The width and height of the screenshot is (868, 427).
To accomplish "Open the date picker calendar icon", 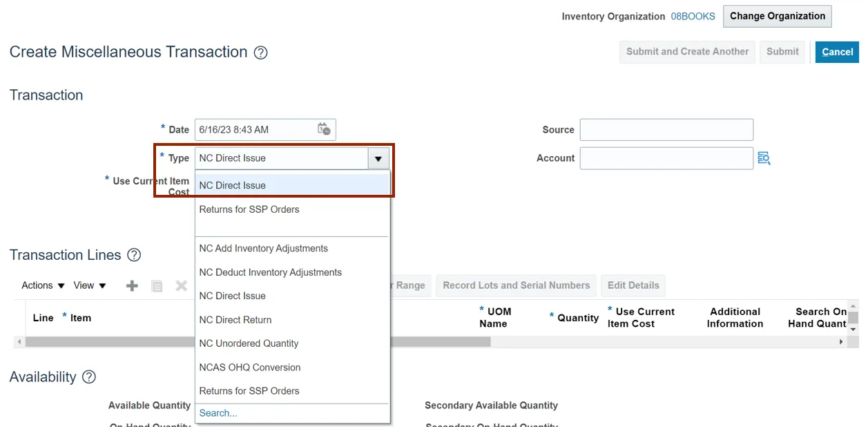I will (x=323, y=129).
